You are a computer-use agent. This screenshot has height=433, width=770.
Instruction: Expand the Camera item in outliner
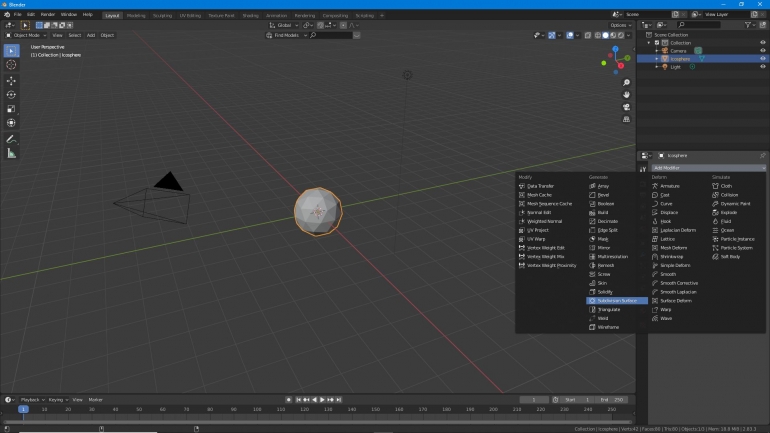657,51
